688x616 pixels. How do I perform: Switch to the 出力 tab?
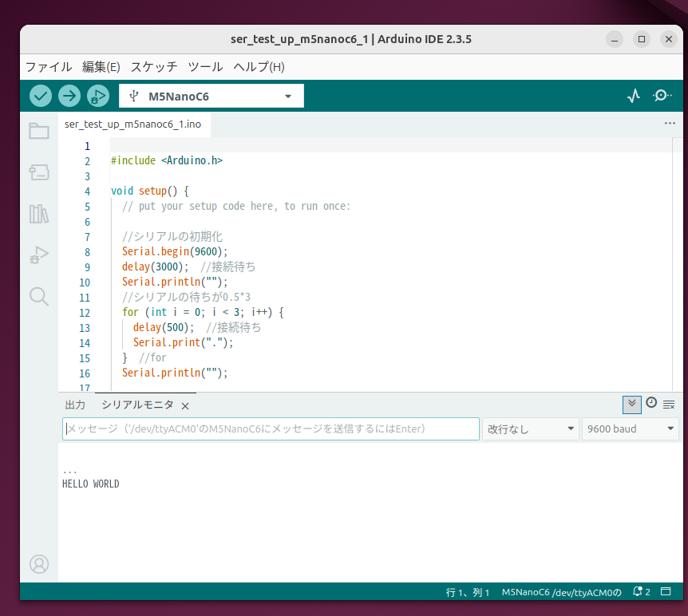[x=75, y=405]
